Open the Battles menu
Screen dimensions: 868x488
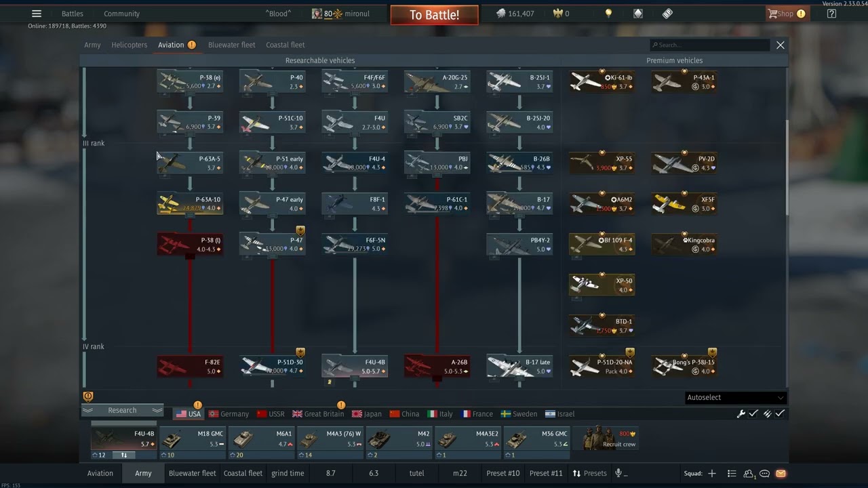coord(73,14)
